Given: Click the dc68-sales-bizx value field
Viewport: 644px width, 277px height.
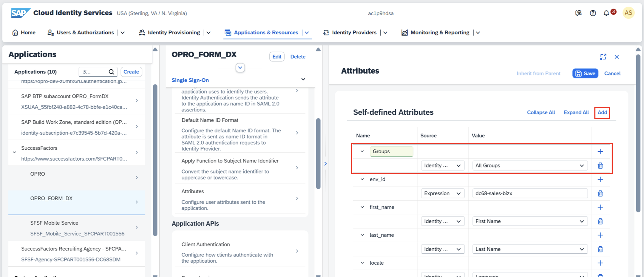Looking at the screenshot, I should click(x=530, y=193).
